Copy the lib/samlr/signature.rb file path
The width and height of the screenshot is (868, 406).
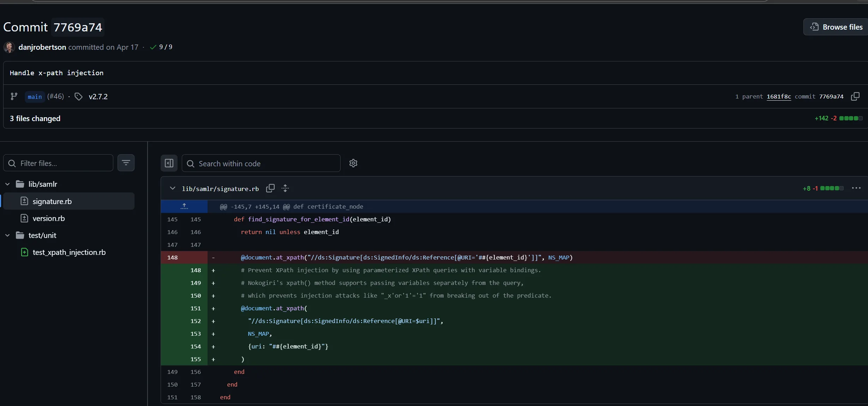tap(270, 188)
